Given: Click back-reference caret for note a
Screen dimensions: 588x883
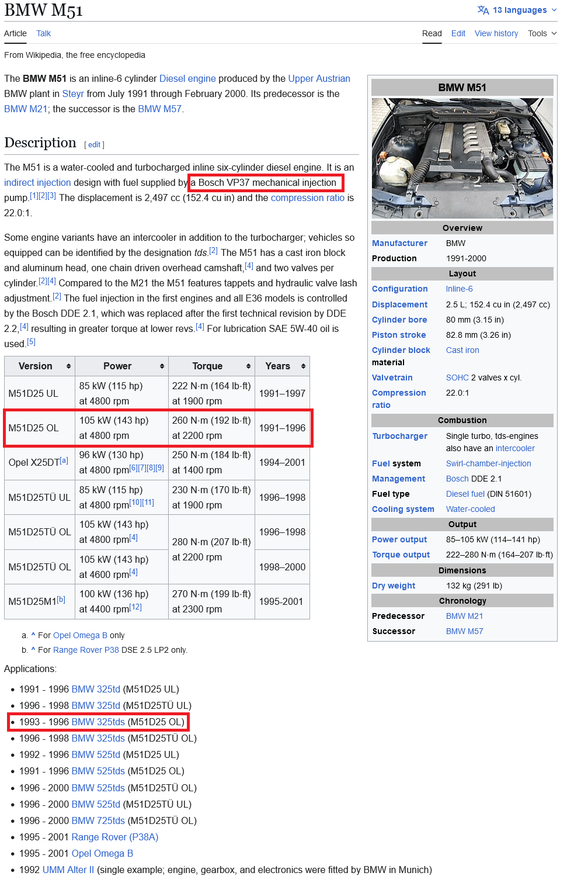Looking at the screenshot, I should (33, 635).
